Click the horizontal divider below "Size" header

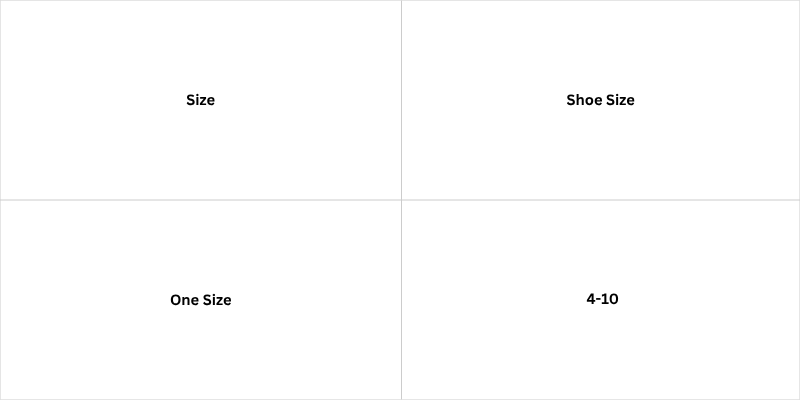[x=201, y=200]
